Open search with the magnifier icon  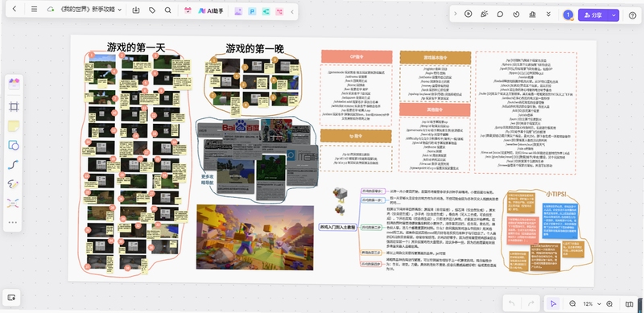click(x=167, y=10)
